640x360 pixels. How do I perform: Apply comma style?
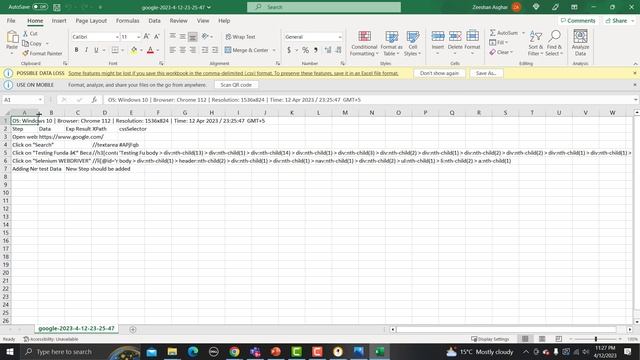click(x=316, y=50)
